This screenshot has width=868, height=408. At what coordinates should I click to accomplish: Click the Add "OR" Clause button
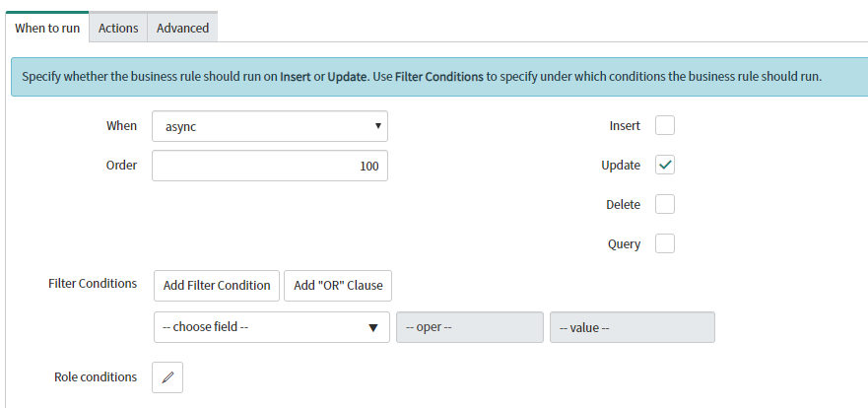coord(338,286)
